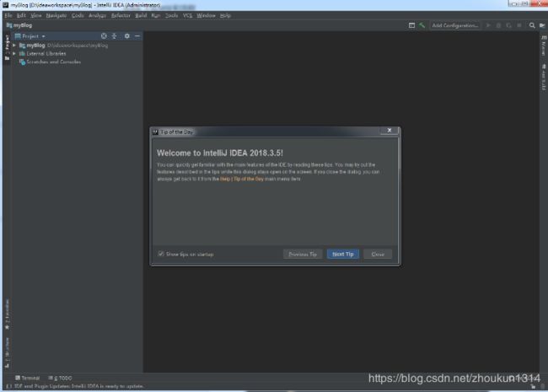548x392 pixels.
Task: Click the myBlog module folder icon in tree
Action: [23, 46]
